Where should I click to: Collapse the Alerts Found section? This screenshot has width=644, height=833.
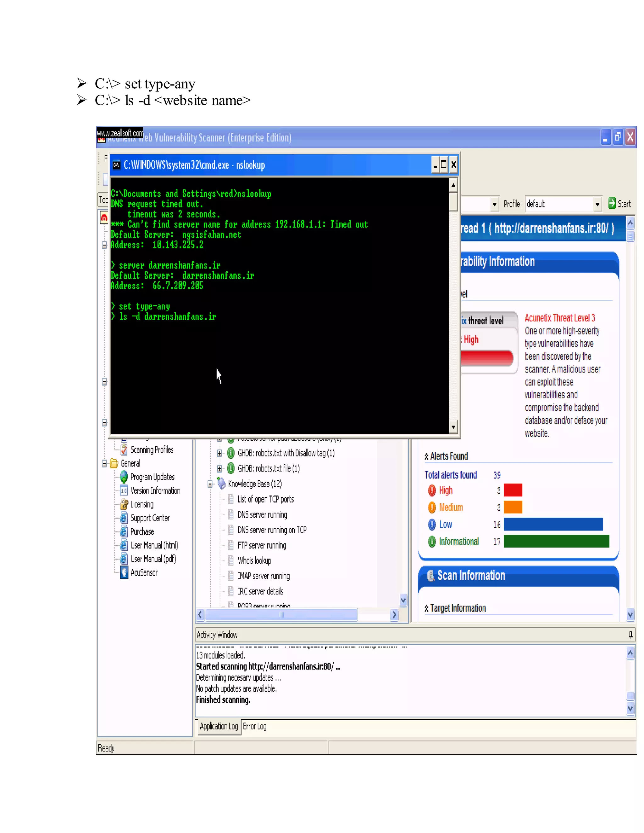click(426, 456)
